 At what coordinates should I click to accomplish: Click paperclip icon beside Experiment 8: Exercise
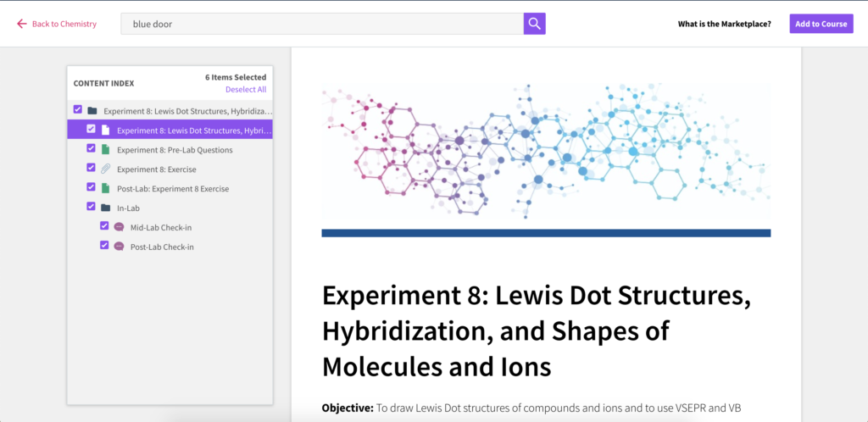[105, 169]
